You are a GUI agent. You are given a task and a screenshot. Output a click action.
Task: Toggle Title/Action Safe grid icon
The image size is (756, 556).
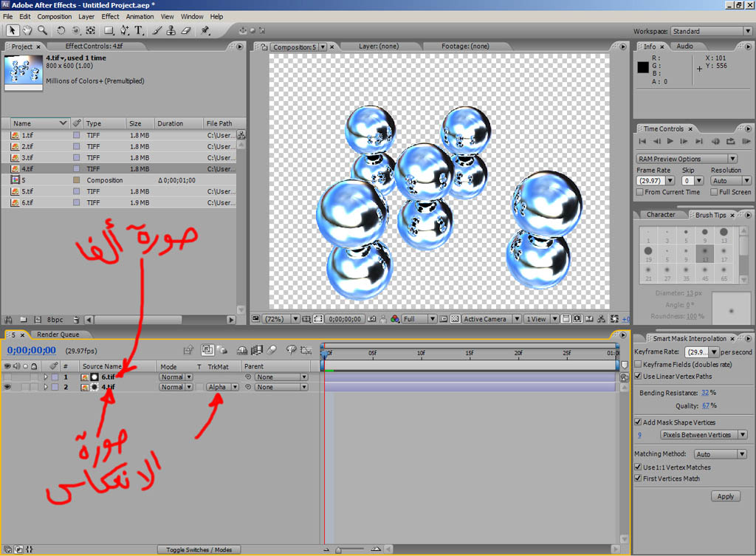coord(306,319)
